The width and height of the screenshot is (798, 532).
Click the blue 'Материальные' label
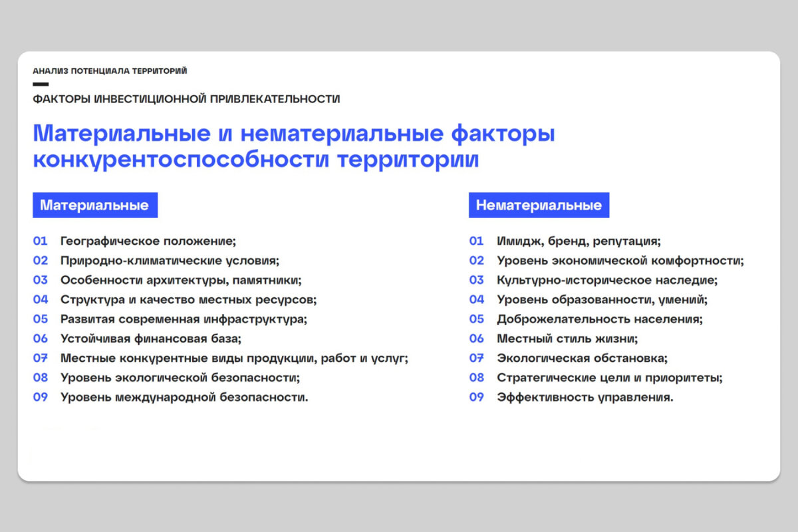tap(95, 205)
